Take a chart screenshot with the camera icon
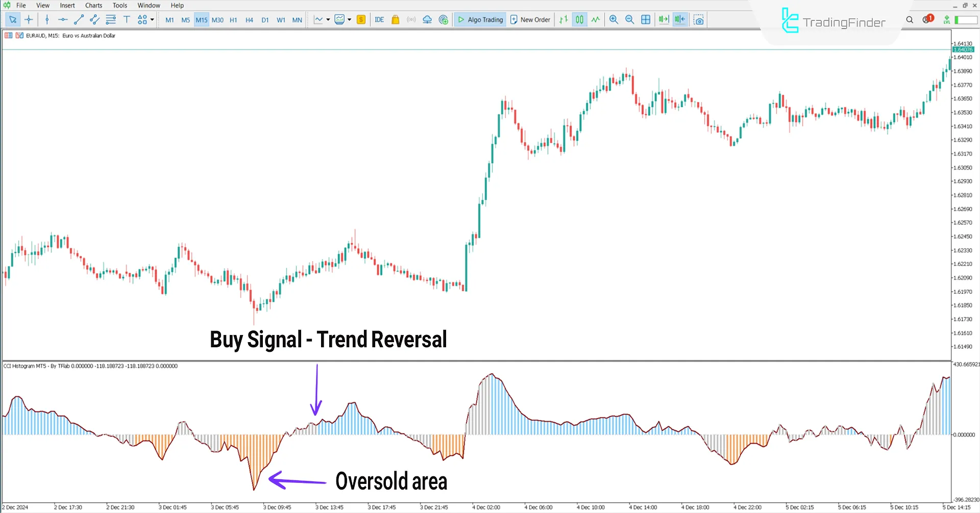980x513 pixels. pyautogui.click(x=699, y=19)
